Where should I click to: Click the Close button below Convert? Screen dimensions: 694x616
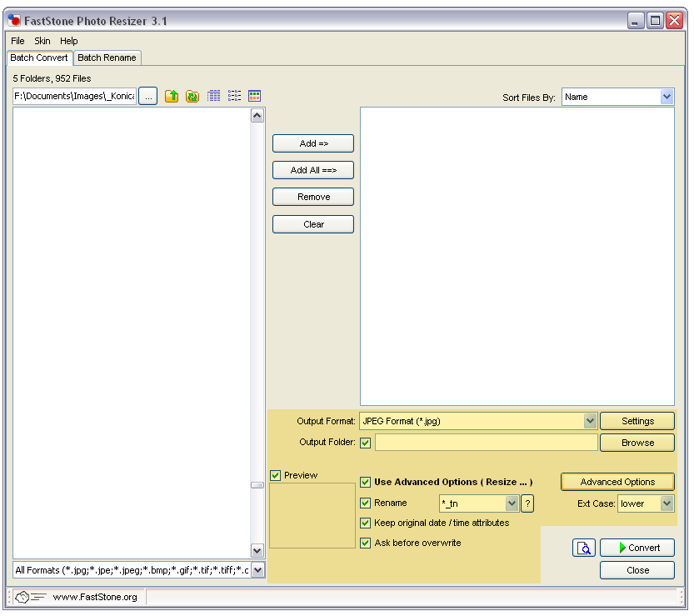tap(637, 570)
